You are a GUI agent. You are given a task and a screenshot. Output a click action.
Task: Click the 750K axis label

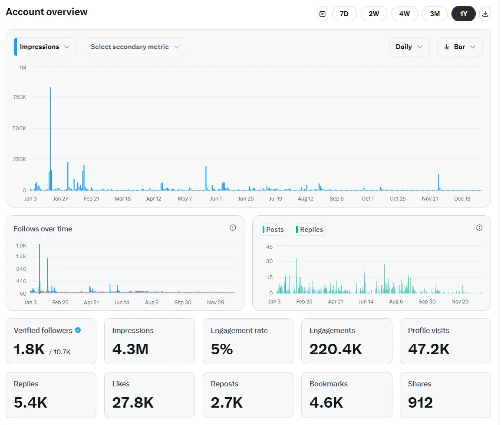(20, 97)
